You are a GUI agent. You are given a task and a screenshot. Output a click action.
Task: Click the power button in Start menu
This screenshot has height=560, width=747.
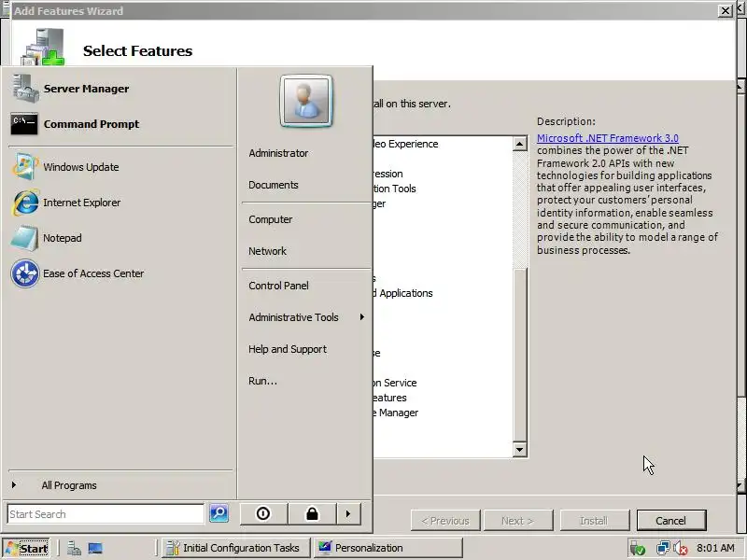pos(263,514)
